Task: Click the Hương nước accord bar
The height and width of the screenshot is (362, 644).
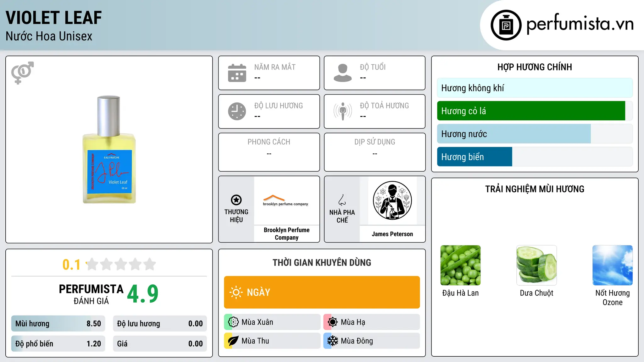Action: click(x=514, y=134)
